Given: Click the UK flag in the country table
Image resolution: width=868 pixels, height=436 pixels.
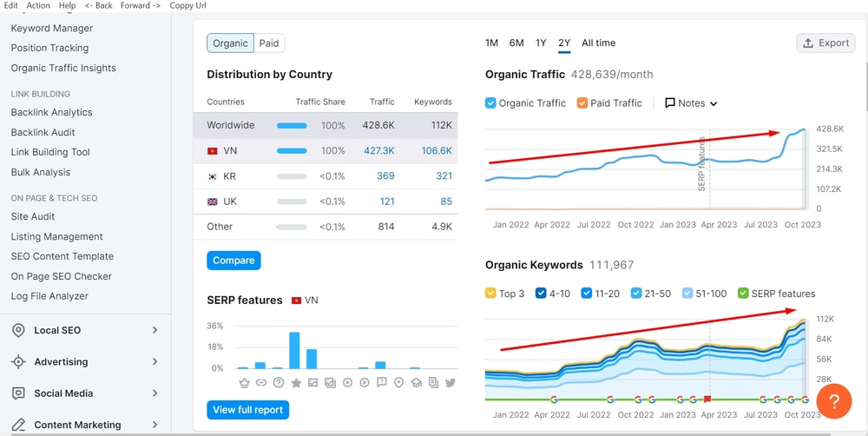Looking at the screenshot, I should point(212,201).
